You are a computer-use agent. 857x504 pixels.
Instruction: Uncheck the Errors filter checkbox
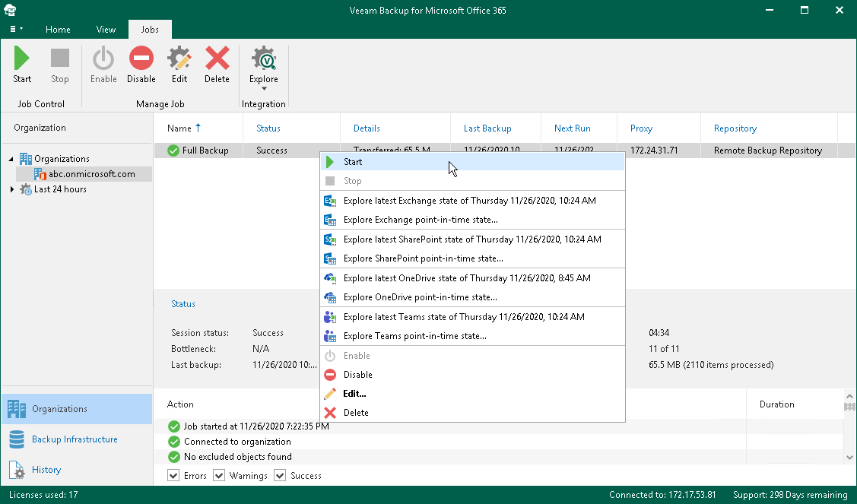click(175, 476)
